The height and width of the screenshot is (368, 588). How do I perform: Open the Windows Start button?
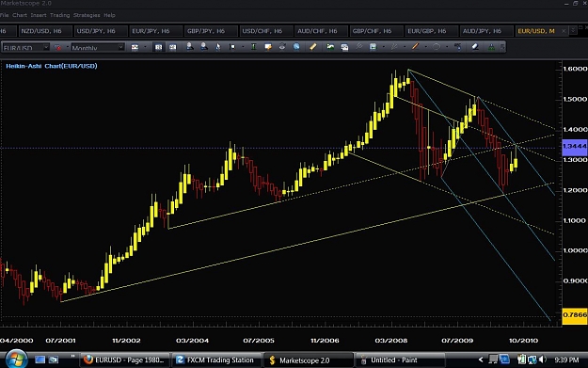click(x=16, y=360)
